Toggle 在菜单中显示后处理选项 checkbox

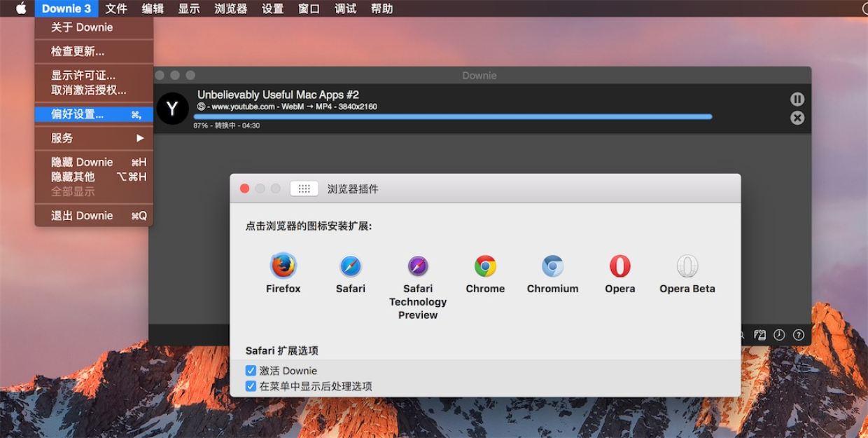(251, 386)
